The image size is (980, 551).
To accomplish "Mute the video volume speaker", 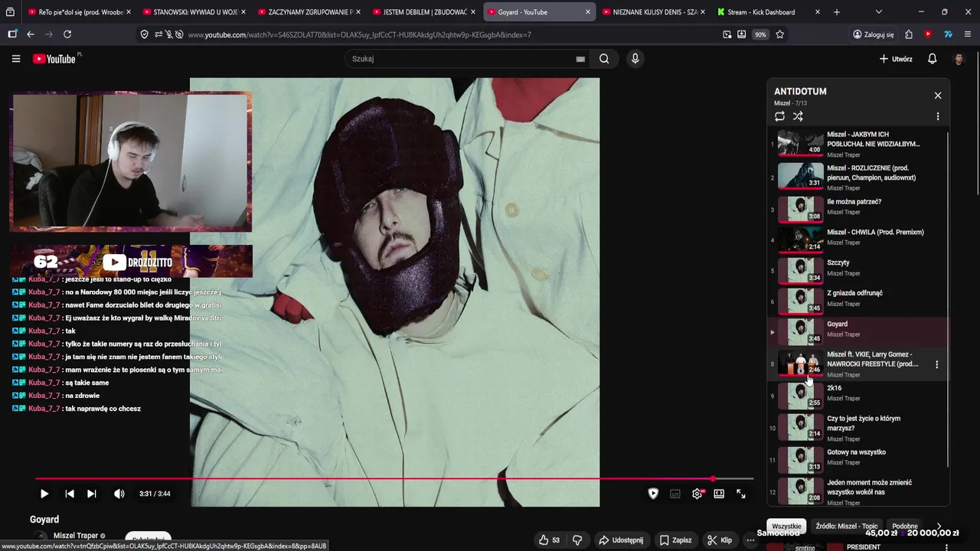I will pyautogui.click(x=119, y=494).
